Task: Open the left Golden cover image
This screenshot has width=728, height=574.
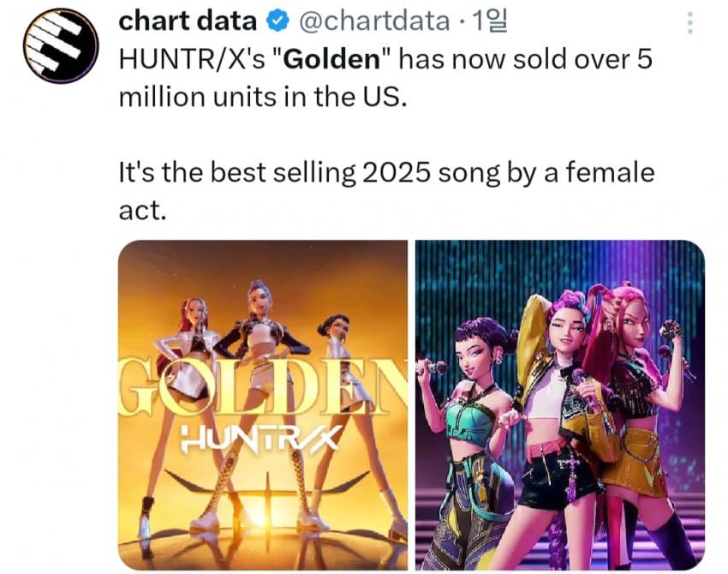Action: [263, 404]
